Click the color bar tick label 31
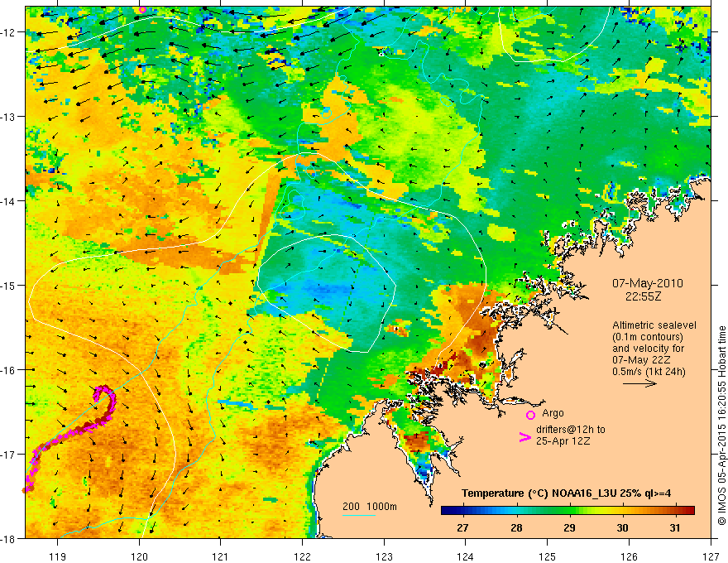Image resolution: width=728 pixels, height=563 pixels. (676, 527)
